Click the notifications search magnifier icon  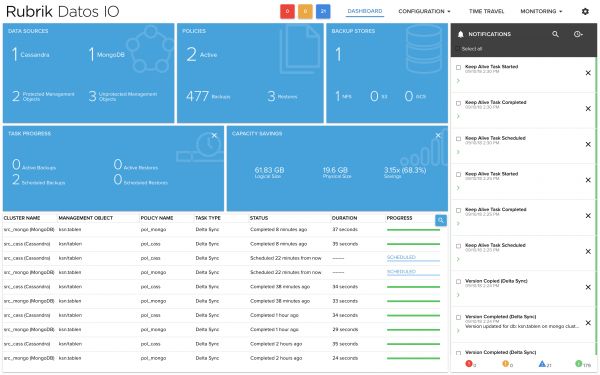(555, 34)
